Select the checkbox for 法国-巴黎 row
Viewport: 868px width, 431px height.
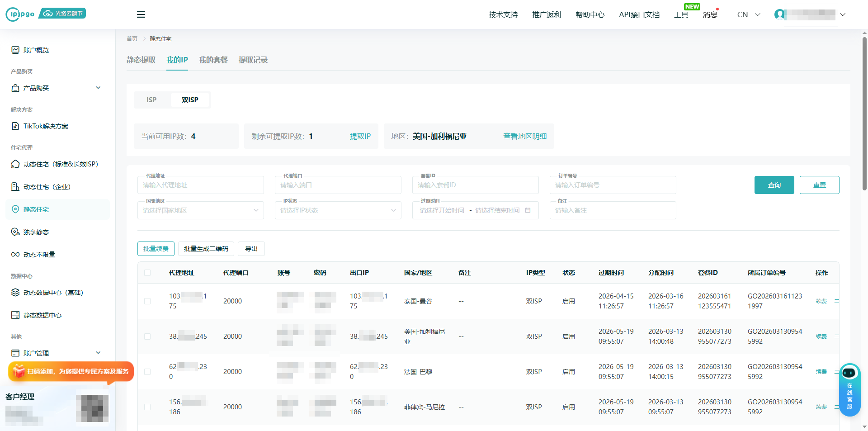coord(147,372)
